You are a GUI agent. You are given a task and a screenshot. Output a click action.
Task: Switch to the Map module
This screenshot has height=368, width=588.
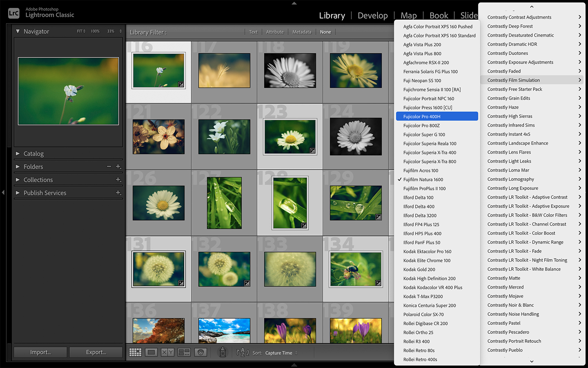tap(409, 16)
